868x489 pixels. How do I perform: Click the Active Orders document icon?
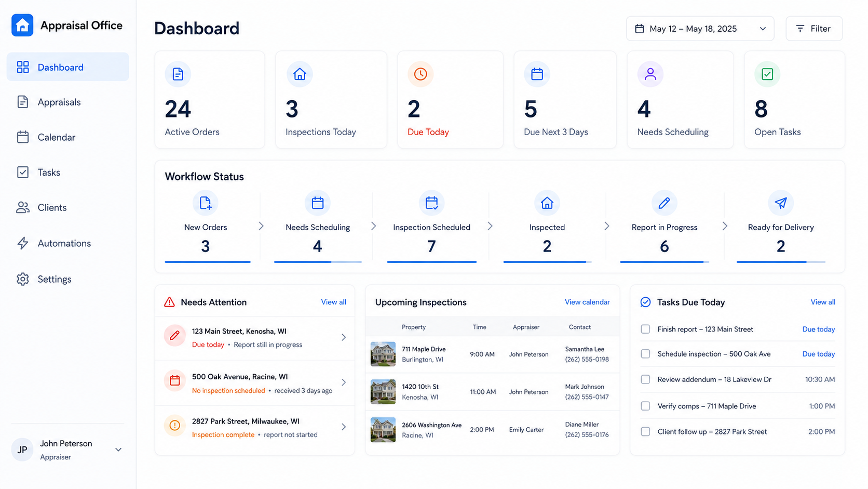(178, 74)
